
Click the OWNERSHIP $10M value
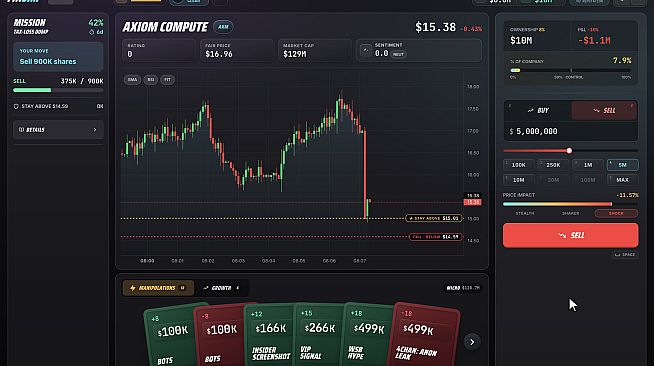pos(521,41)
